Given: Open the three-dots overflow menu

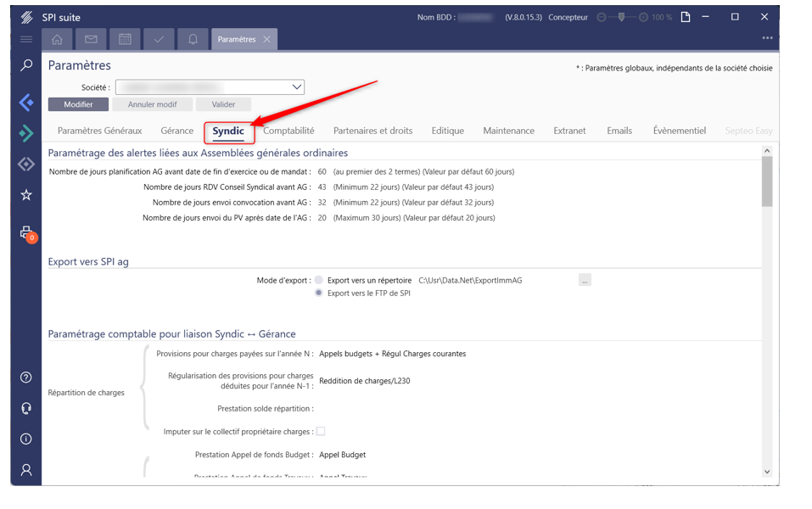Looking at the screenshot, I should pos(767,38).
